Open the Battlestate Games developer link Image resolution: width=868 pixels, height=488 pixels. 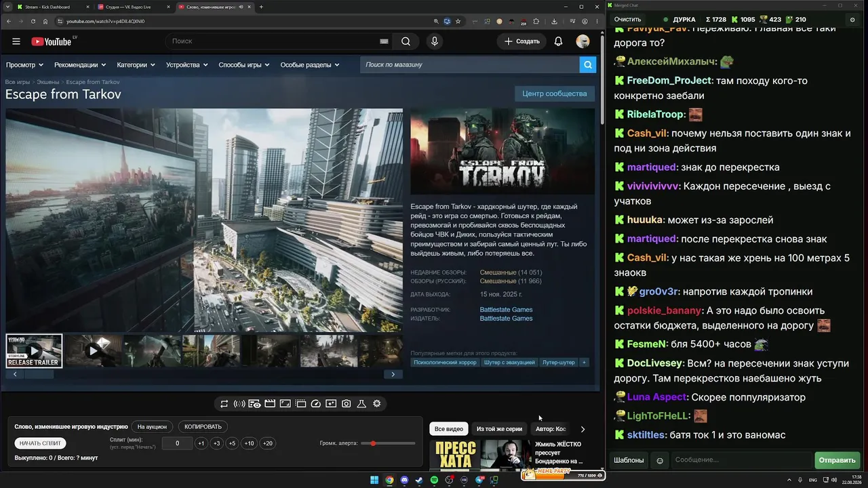pyautogui.click(x=506, y=310)
